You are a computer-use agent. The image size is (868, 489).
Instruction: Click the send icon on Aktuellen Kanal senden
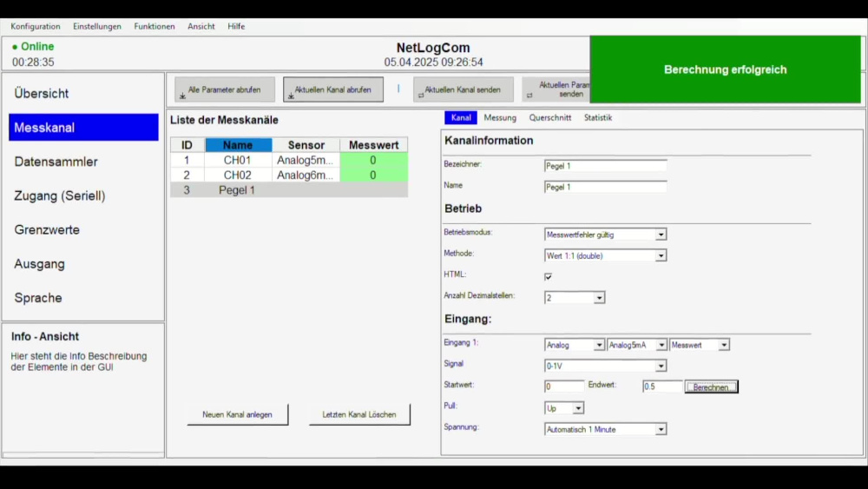(421, 96)
